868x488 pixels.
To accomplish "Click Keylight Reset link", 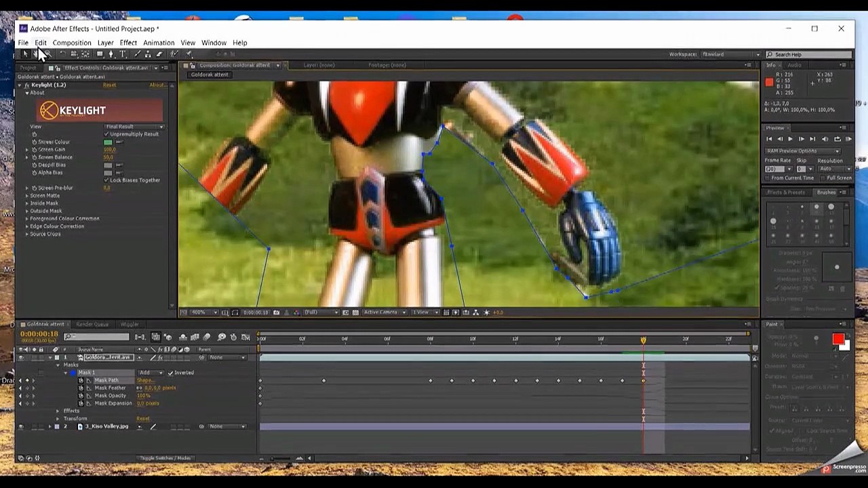I will pyautogui.click(x=109, y=85).
